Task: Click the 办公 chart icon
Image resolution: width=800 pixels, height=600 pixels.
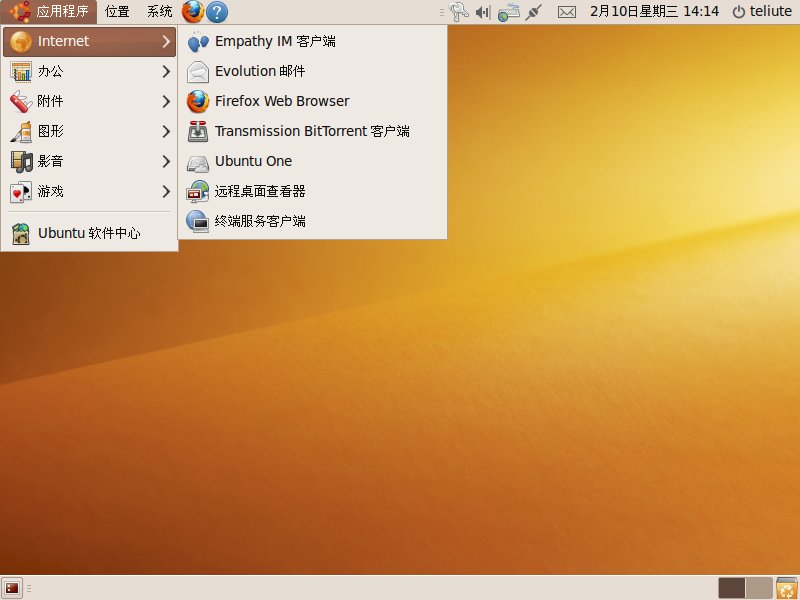Action: (x=21, y=71)
